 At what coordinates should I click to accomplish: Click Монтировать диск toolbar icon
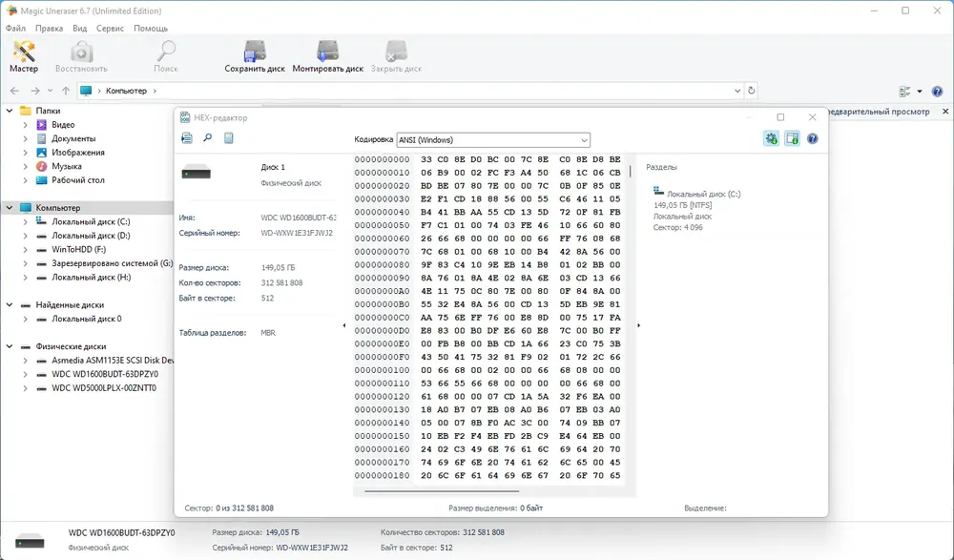click(x=327, y=56)
